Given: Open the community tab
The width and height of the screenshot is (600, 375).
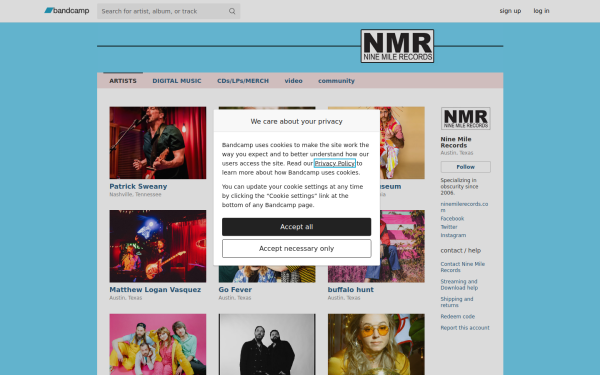Looking at the screenshot, I should coord(336,81).
